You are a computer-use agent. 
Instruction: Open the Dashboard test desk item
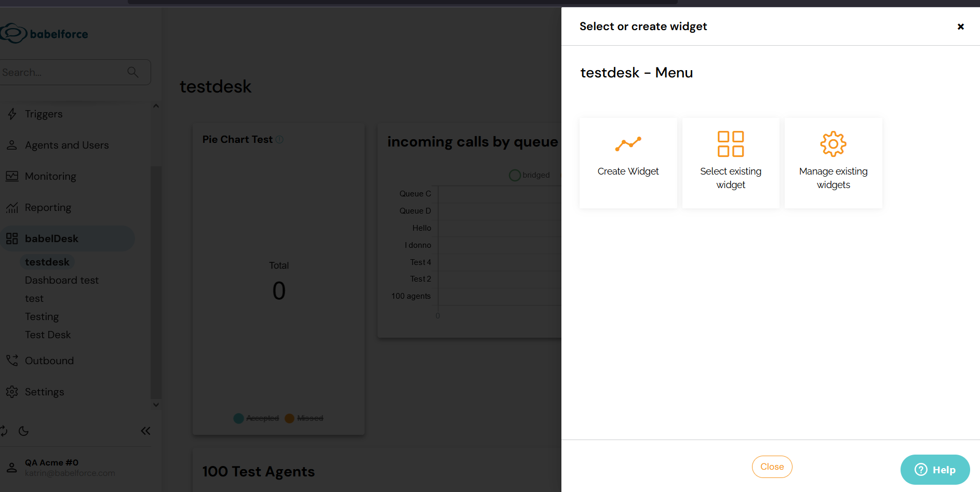coord(62,280)
